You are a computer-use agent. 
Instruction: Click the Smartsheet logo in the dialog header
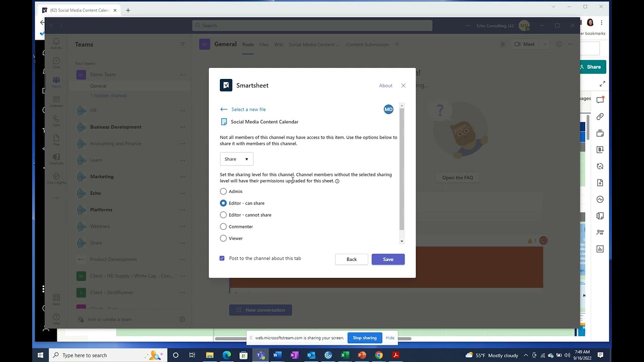pyautogui.click(x=226, y=85)
